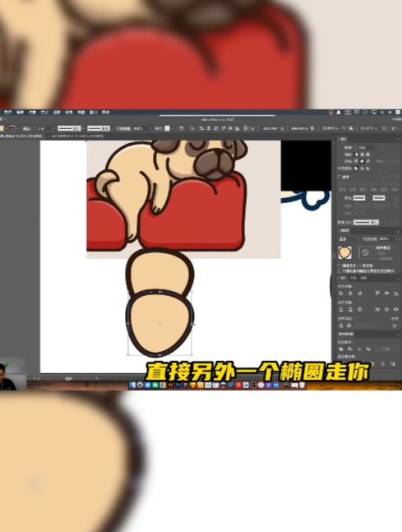
Task: Enable the dashed line checkbox
Action: tap(339, 177)
